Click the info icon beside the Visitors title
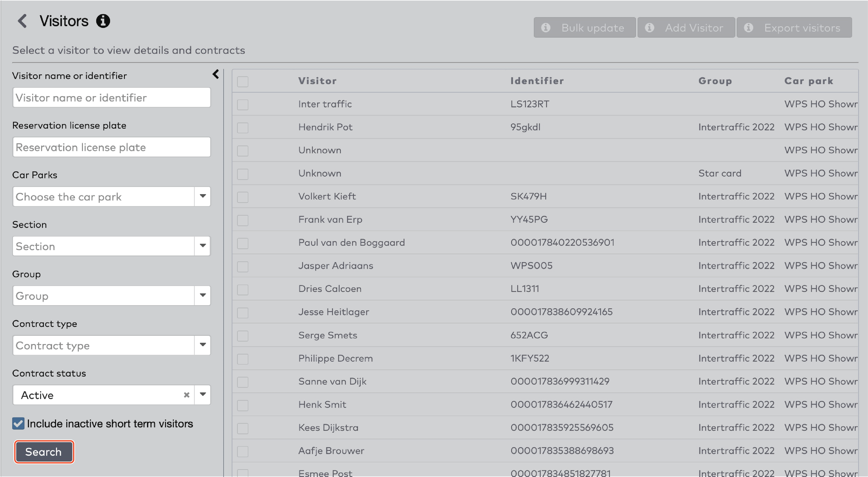868x477 pixels. [x=103, y=21]
